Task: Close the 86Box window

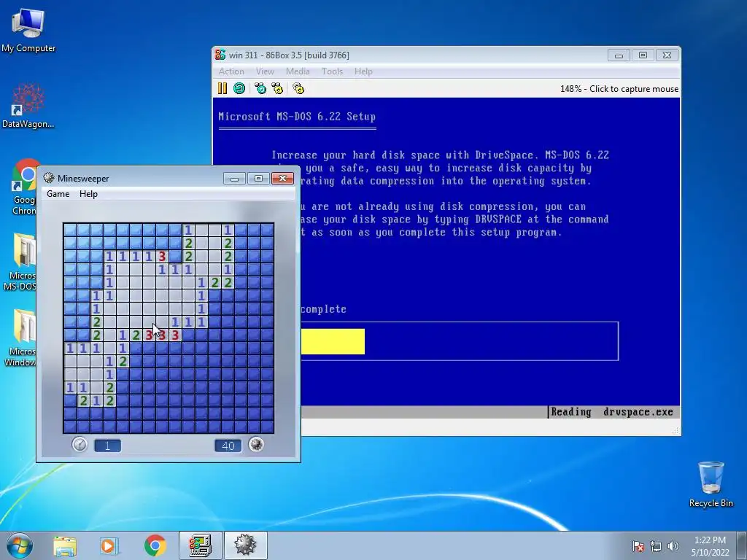Action: (x=667, y=55)
